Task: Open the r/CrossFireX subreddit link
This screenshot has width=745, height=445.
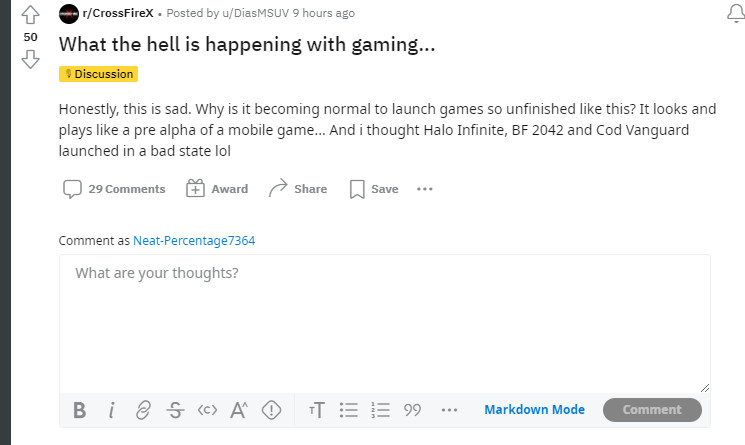Action: coord(111,14)
